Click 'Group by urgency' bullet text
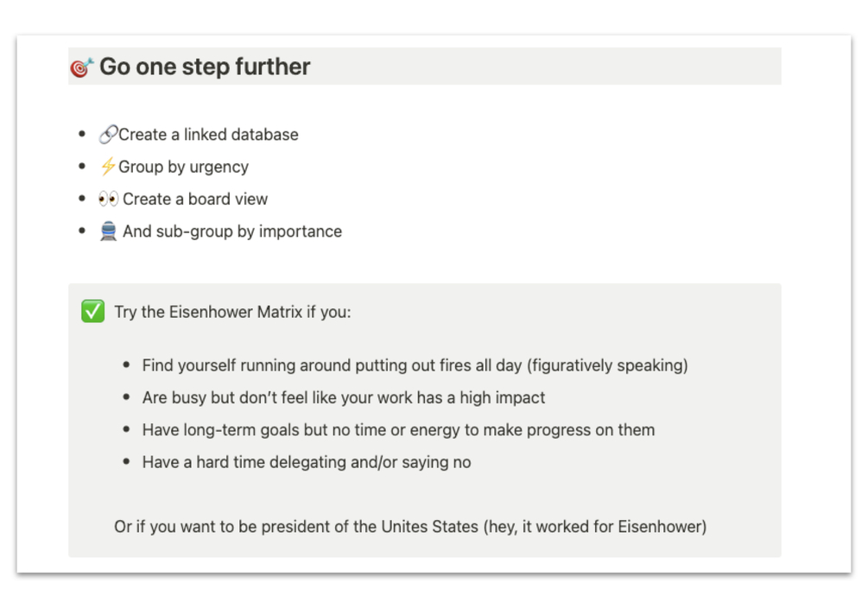 (183, 167)
